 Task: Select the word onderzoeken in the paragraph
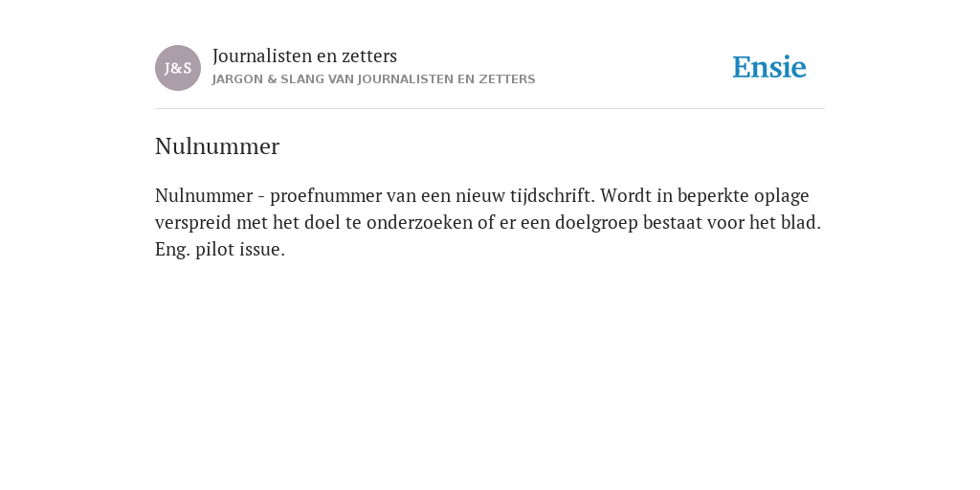419,222
